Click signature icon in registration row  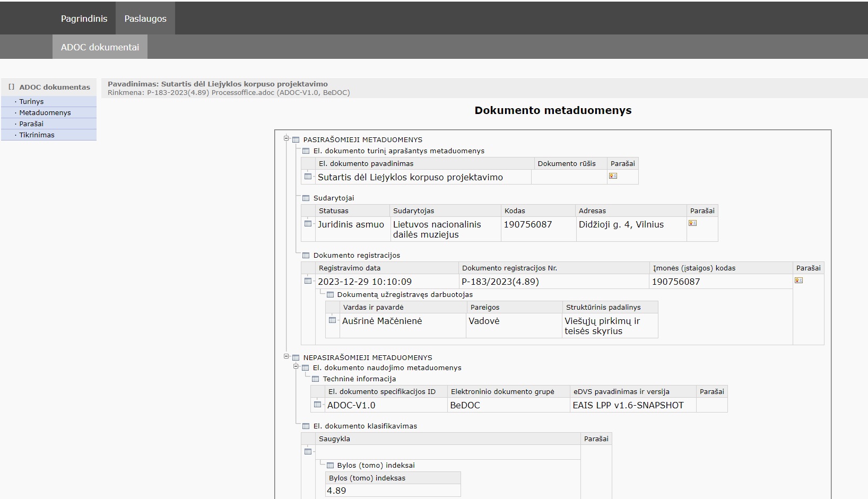798,281
